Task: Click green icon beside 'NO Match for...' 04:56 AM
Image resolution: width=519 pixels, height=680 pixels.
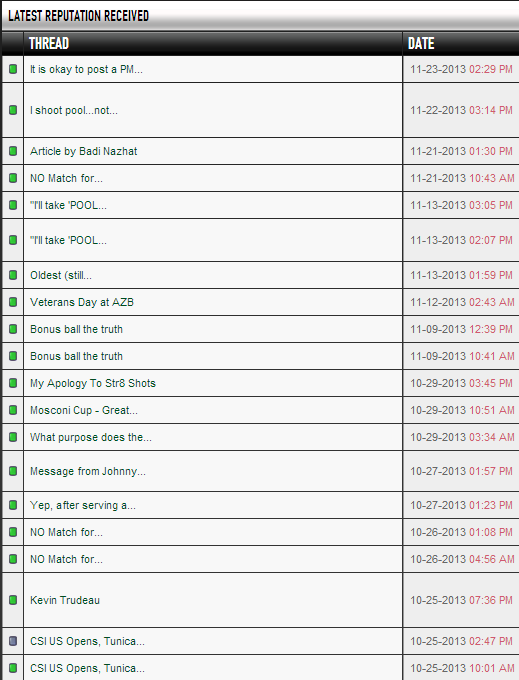Action: click(x=13, y=559)
